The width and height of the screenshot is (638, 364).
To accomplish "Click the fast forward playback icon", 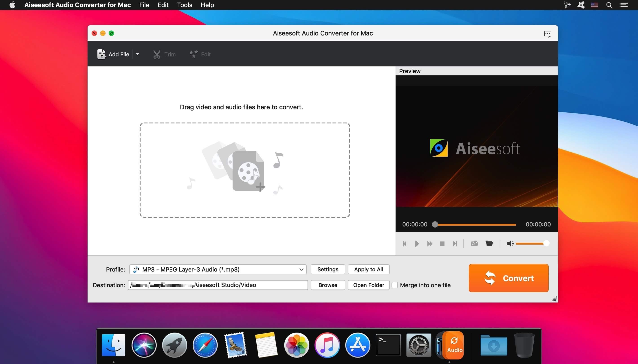I will pos(429,244).
